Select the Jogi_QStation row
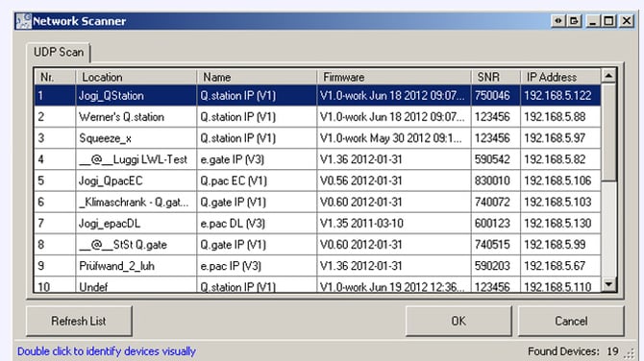The height and width of the screenshot is (361, 644). point(317,96)
